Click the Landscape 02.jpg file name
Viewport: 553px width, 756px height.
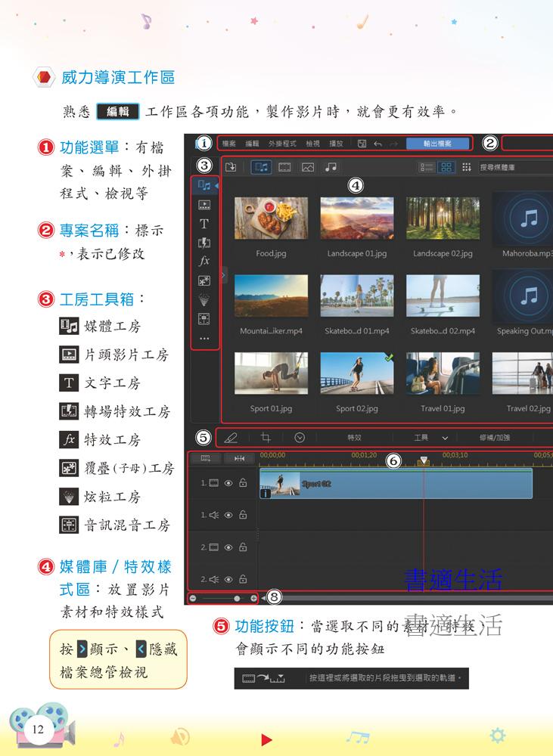click(x=443, y=253)
